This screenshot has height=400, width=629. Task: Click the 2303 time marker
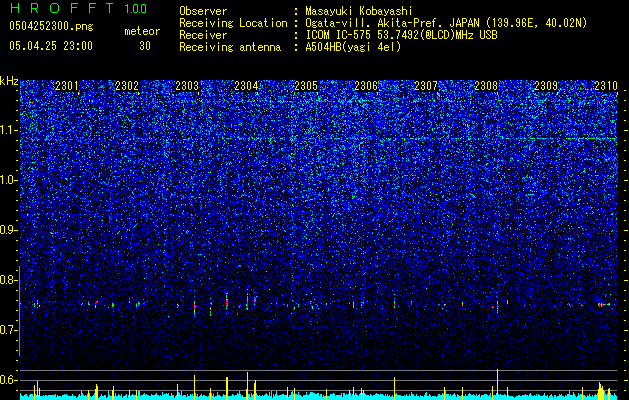coord(187,86)
